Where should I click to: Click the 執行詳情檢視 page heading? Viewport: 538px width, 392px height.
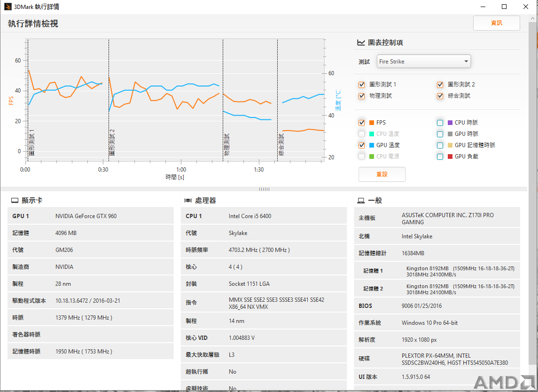tap(33, 24)
